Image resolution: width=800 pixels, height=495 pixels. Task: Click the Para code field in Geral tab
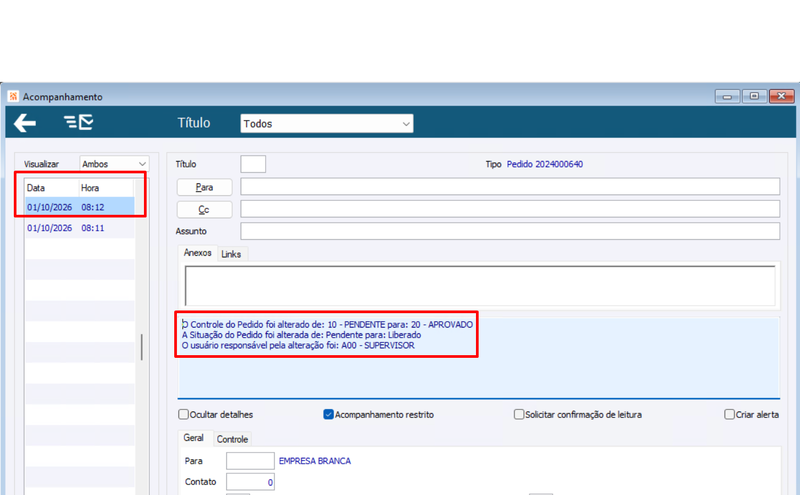(x=251, y=461)
